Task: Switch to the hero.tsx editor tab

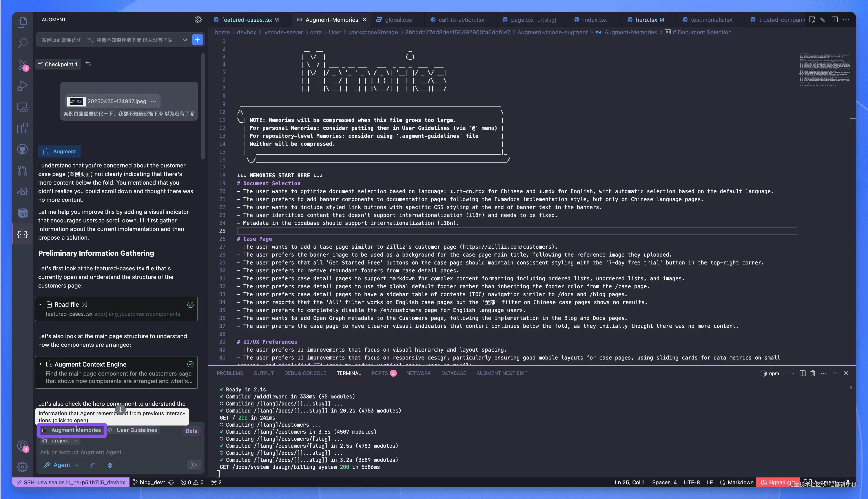Action: click(x=646, y=20)
